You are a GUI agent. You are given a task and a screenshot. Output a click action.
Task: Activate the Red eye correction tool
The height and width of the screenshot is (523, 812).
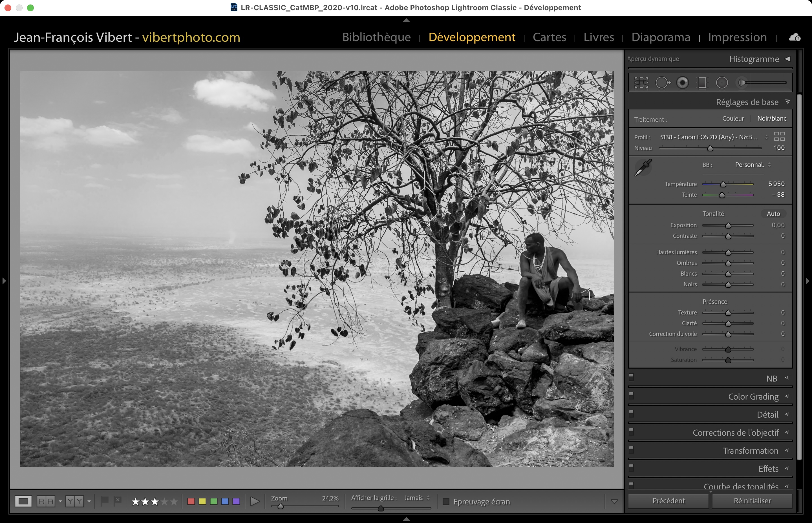pos(682,83)
